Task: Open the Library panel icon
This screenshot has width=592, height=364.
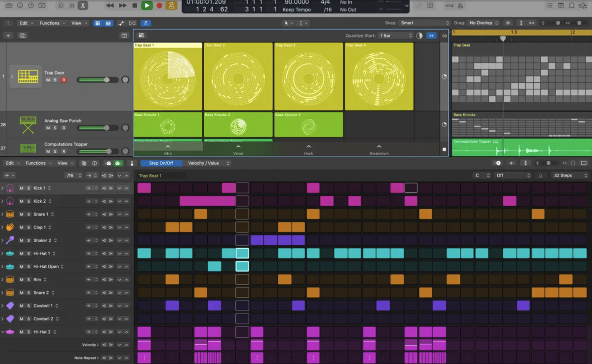Action: coord(9,5)
